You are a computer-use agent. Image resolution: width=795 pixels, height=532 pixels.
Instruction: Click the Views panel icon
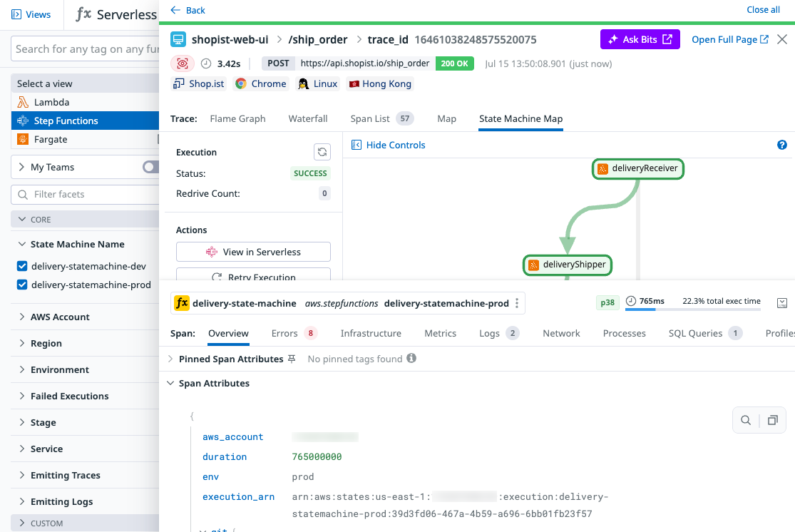(x=16, y=14)
